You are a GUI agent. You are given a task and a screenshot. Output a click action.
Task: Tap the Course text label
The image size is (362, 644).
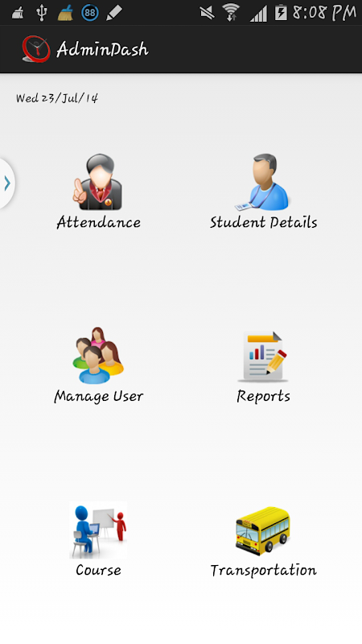tap(98, 570)
